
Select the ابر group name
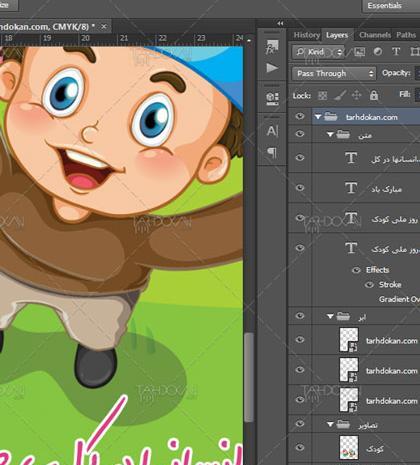coord(362,317)
